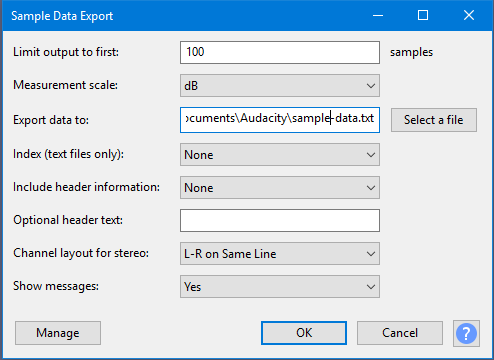The height and width of the screenshot is (360, 494).
Task: Click the 'Index (text files only):' label
Action: pyautogui.click(x=68, y=154)
